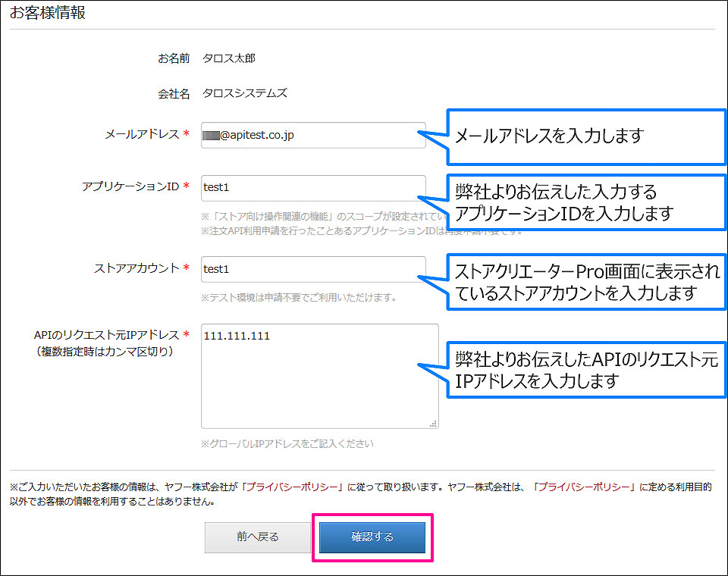Click the メールアドレス input field

click(312, 135)
